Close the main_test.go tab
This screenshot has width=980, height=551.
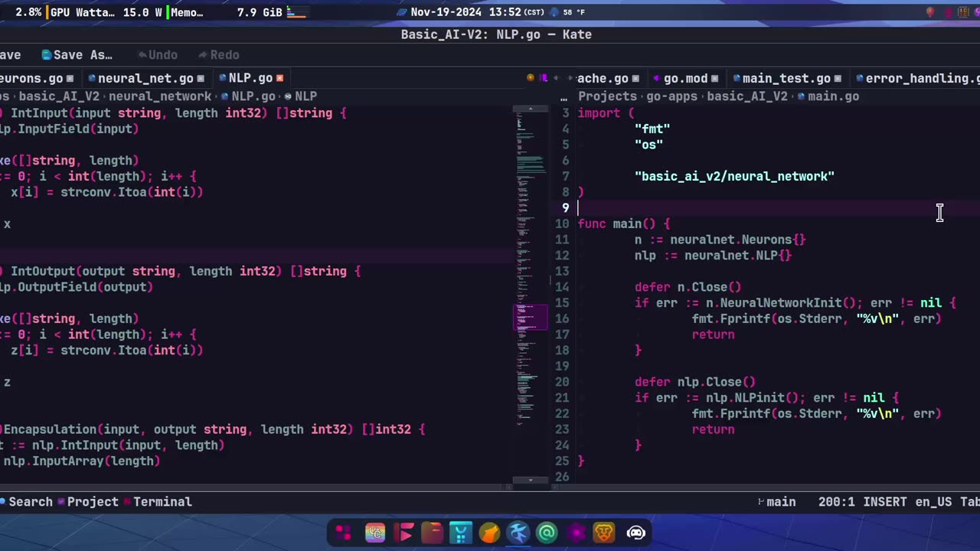click(838, 78)
